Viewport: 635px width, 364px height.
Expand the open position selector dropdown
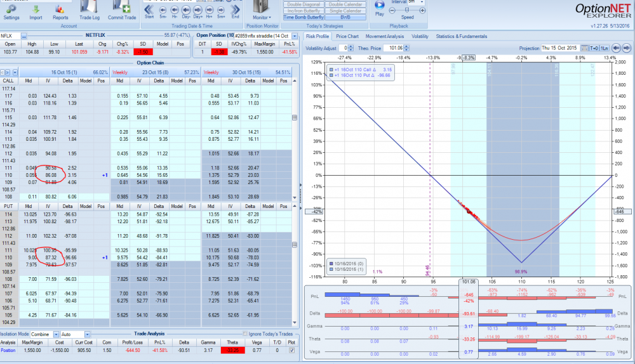pos(295,36)
